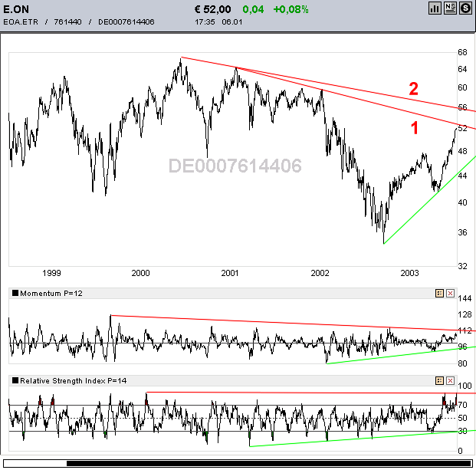Click the quote date 06.01
The height and width of the screenshot is (470, 476).
(x=232, y=22)
